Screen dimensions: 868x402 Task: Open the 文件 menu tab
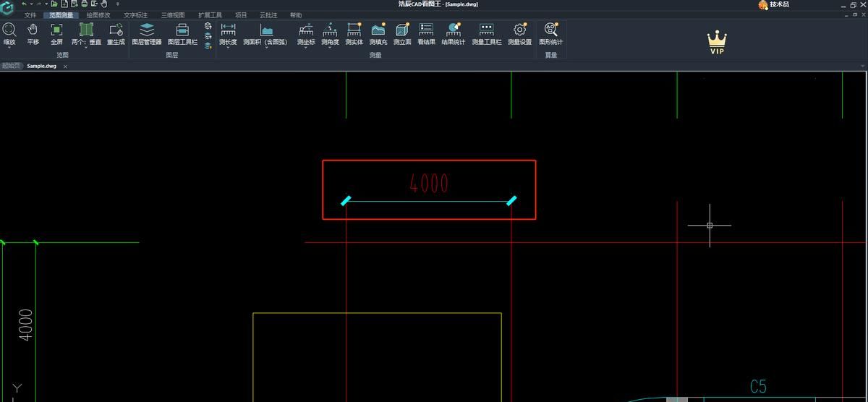(x=30, y=15)
